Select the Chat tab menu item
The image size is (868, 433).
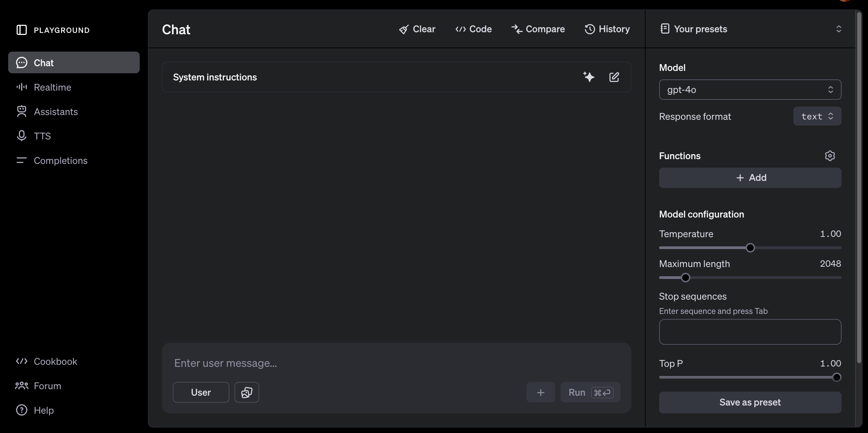point(74,62)
